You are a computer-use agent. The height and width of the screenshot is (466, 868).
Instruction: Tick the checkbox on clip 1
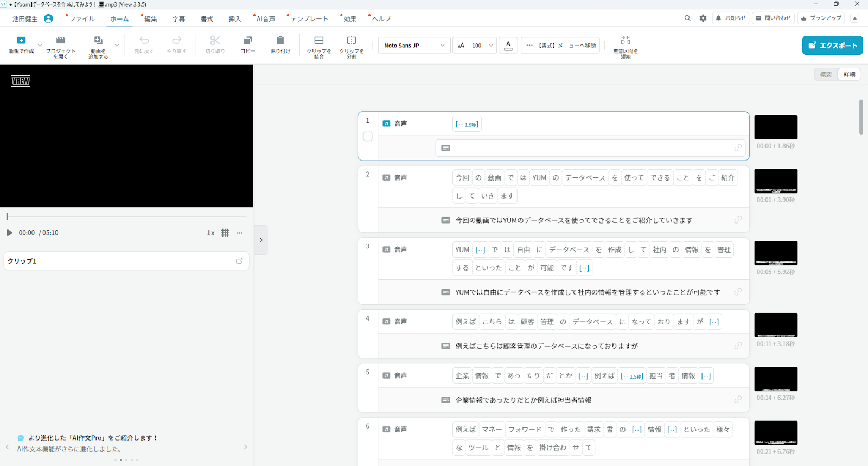tap(368, 137)
